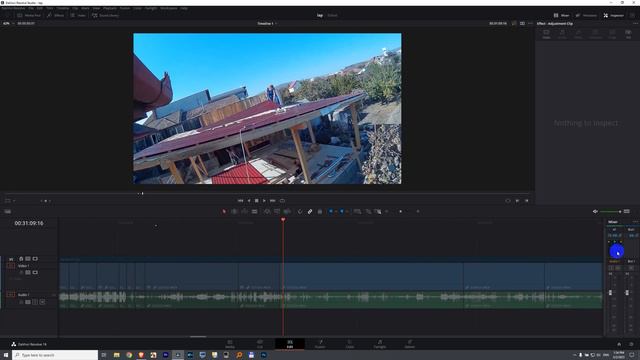Screen dimensions: 640x360
Task: Click the Overwrite Clip icon
Action: tap(277, 211)
